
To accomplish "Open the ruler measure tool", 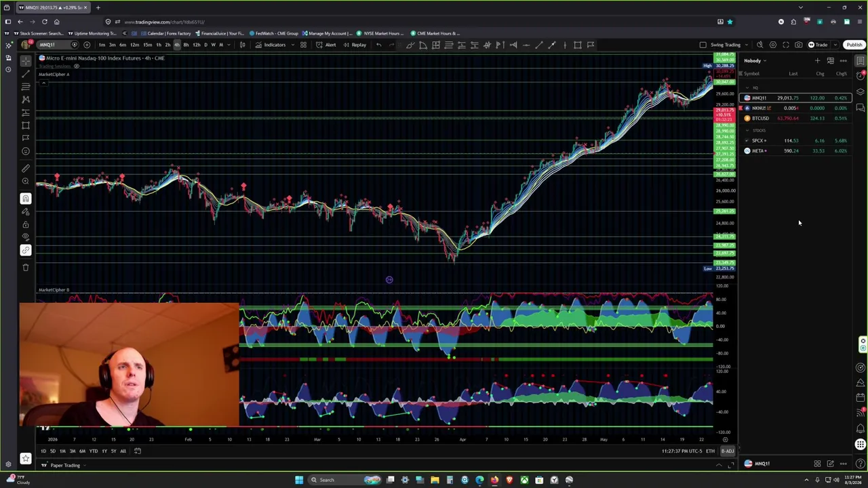I will 26,168.
